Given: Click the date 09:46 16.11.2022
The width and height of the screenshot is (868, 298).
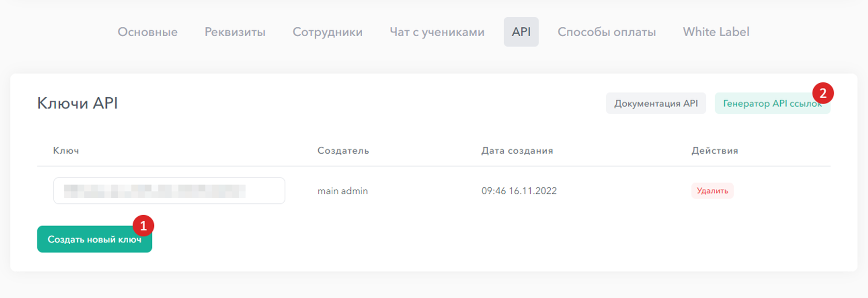Looking at the screenshot, I should (519, 191).
